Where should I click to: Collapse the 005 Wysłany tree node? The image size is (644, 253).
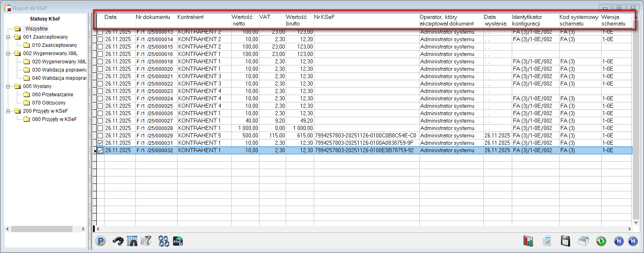click(8, 86)
